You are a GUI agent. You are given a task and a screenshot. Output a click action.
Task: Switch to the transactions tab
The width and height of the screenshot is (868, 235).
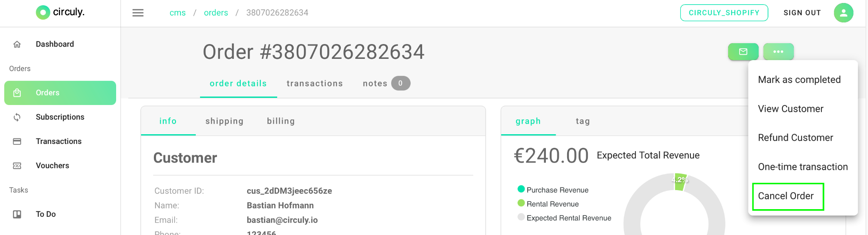(x=314, y=83)
